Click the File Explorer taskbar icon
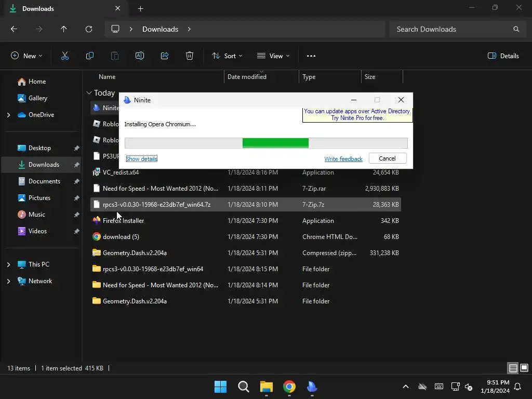 click(267, 387)
